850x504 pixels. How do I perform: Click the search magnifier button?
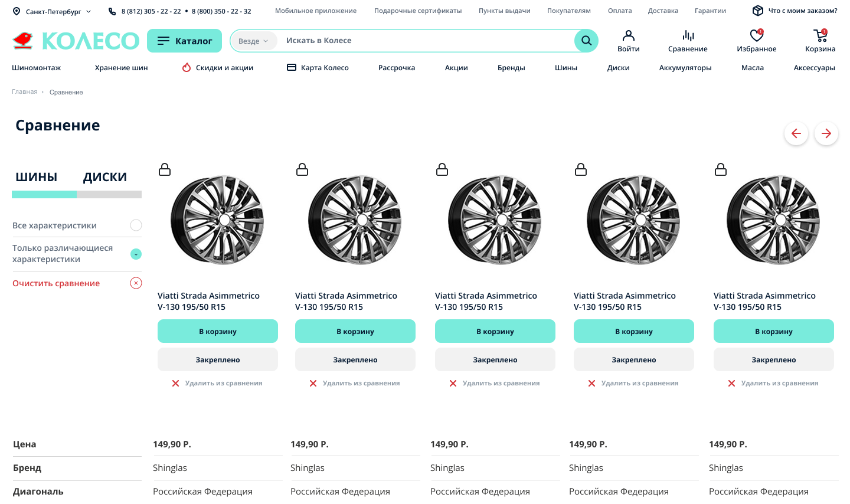(x=586, y=41)
